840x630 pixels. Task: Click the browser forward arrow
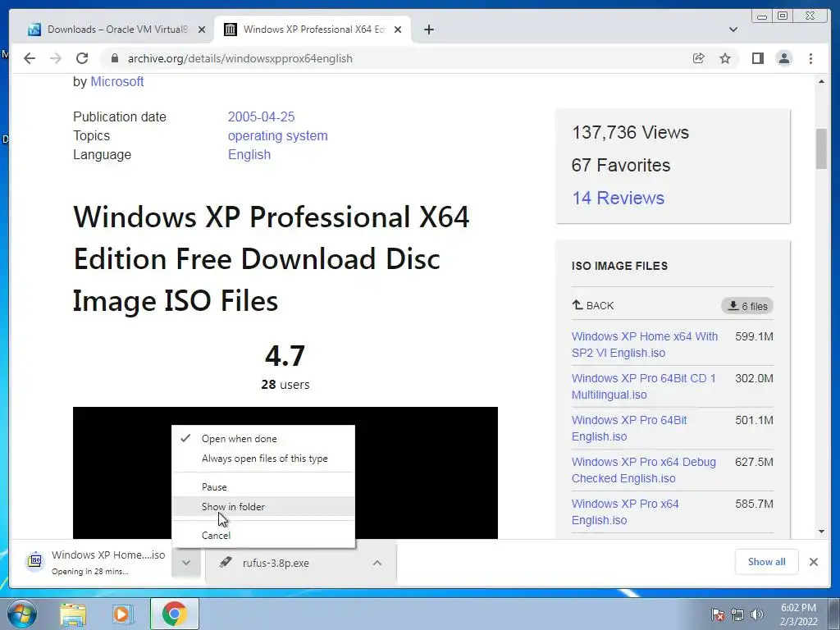[x=56, y=58]
